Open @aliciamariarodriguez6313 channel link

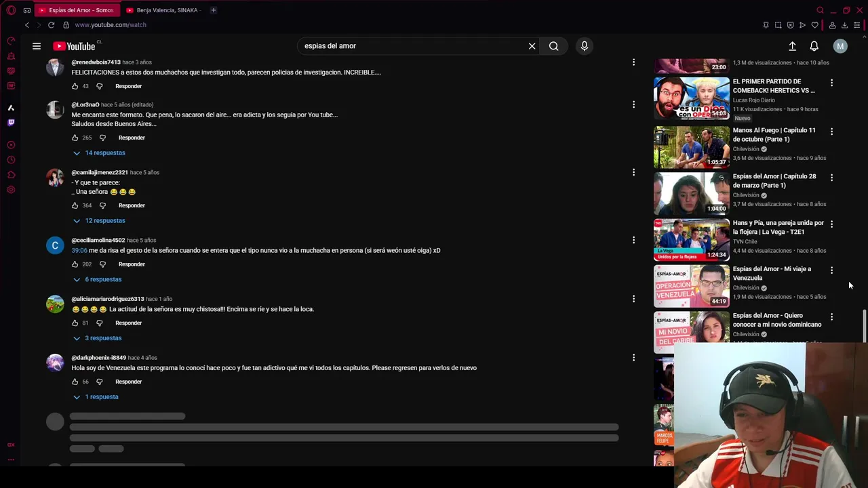(x=108, y=299)
